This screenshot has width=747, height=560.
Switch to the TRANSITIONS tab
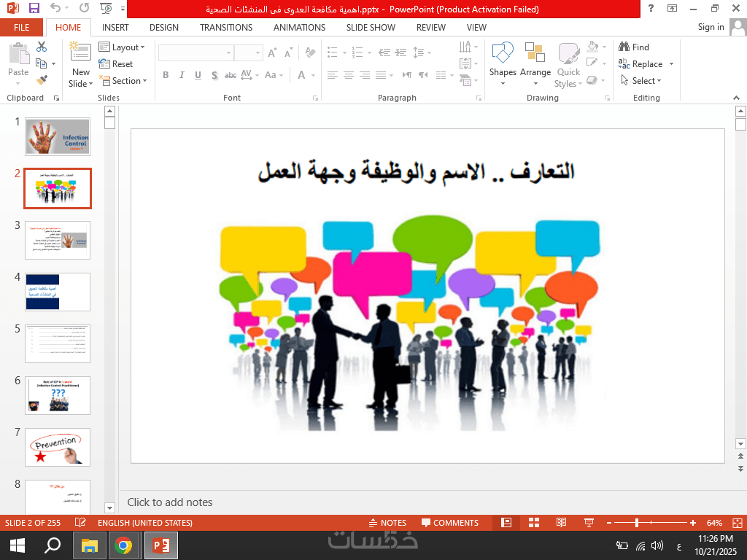(x=226, y=27)
